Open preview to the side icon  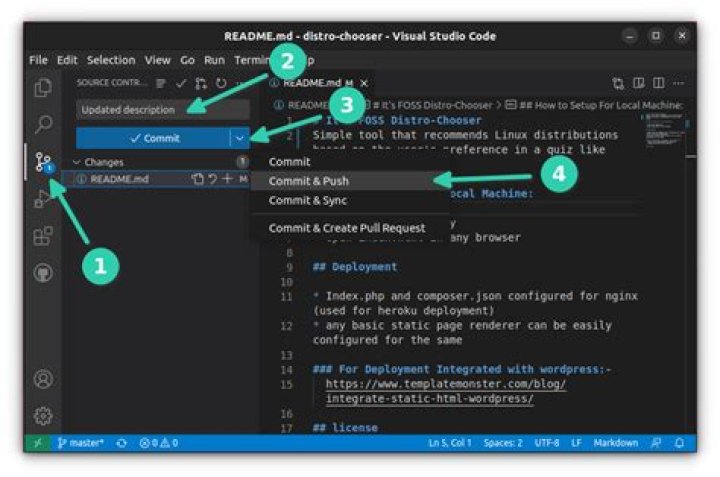(638, 83)
